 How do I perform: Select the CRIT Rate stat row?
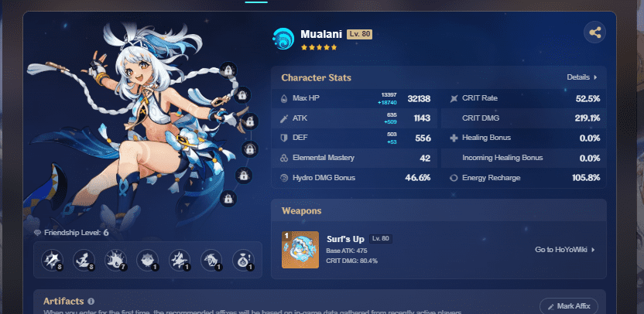524,98
